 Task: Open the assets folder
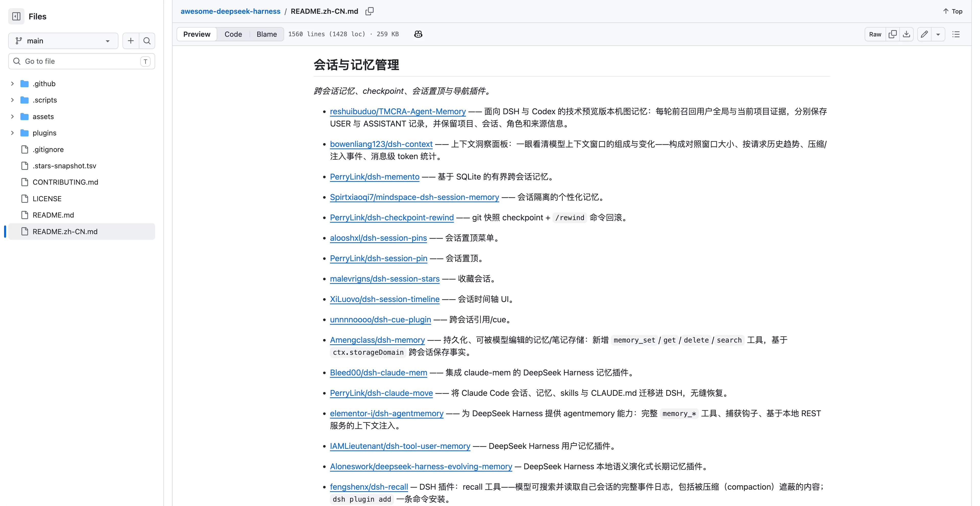click(x=43, y=116)
